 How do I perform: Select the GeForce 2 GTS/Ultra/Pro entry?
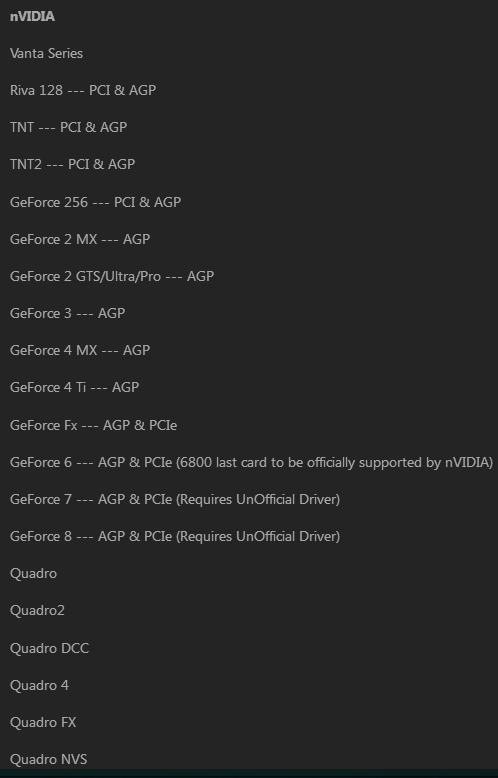[112, 276]
